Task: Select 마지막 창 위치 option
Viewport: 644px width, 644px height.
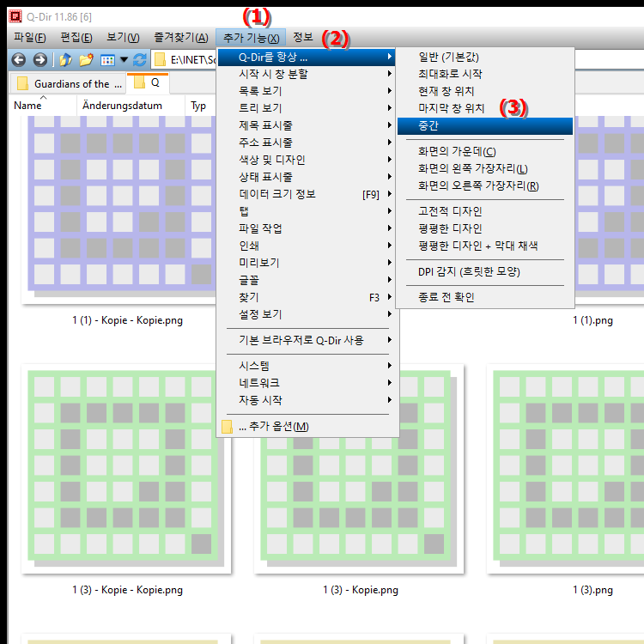Action: point(485,108)
